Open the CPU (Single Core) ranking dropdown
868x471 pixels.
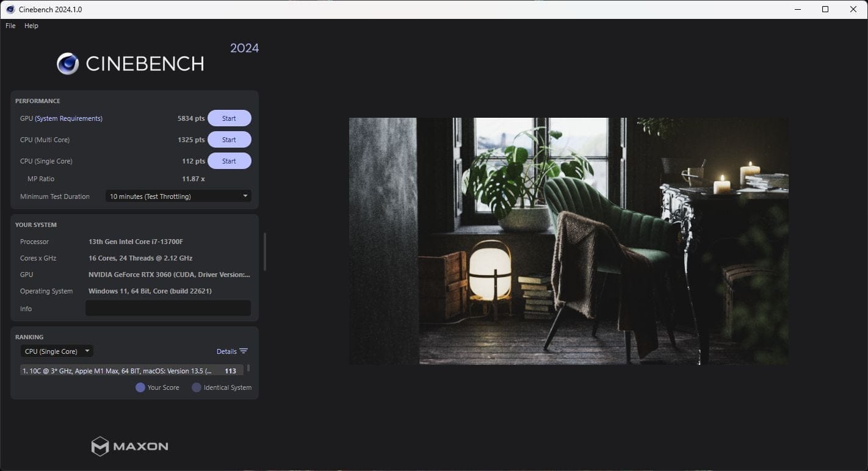point(57,351)
